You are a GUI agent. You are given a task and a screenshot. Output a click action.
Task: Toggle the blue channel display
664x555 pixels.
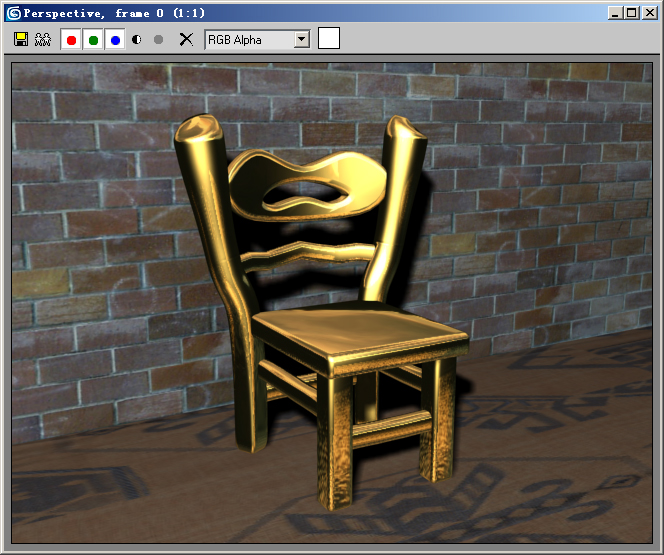pyautogui.click(x=115, y=40)
